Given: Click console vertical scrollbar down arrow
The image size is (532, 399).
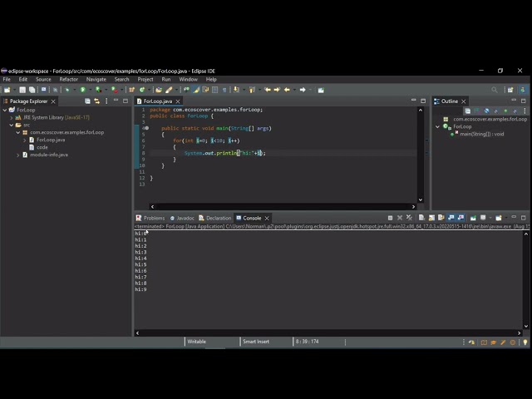Looking at the screenshot, I should click(x=526, y=327).
